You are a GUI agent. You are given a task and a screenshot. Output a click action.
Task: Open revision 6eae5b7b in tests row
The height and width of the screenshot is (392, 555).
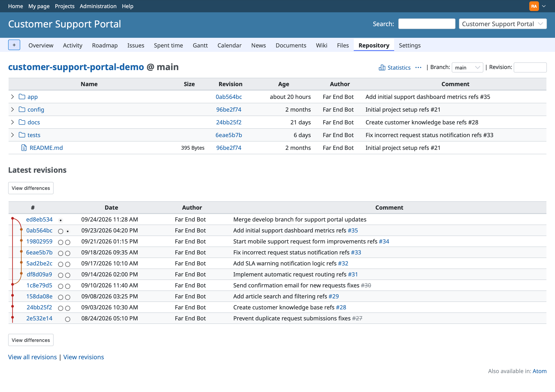coord(229,135)
